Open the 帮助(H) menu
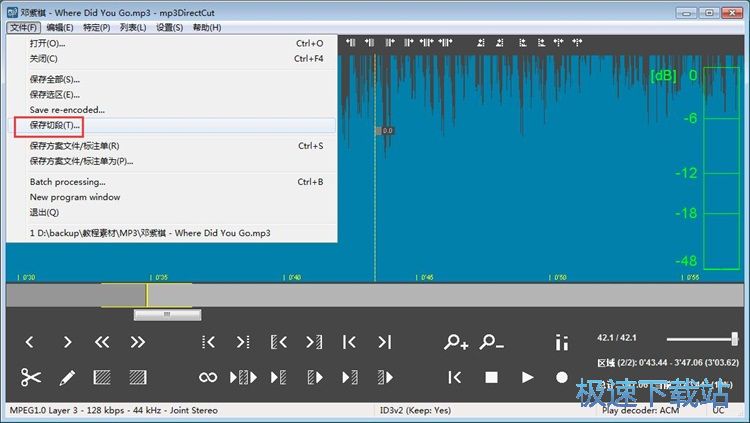This screenshot has height=423, width=750. pyautogui.click(x=207, y=27)
